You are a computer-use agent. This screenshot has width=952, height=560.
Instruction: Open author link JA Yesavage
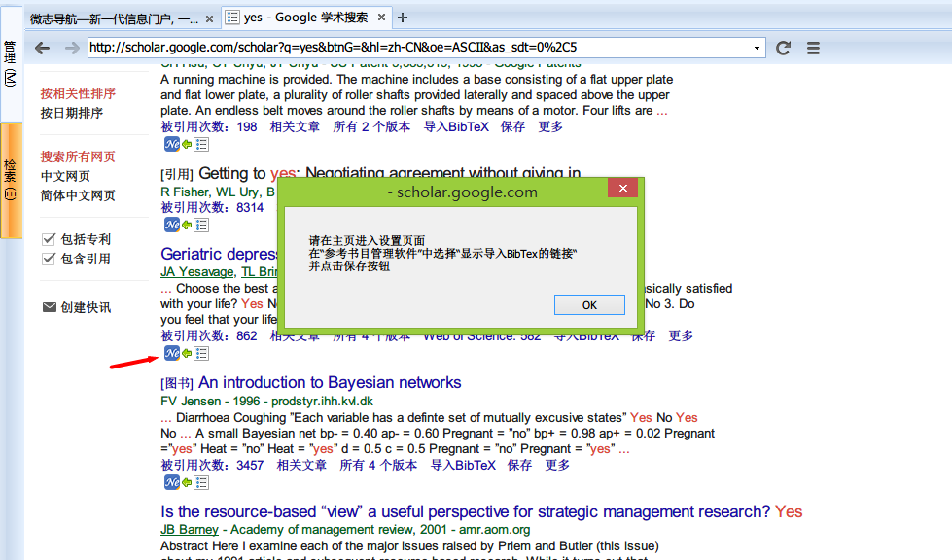click(x=197, y=272)
